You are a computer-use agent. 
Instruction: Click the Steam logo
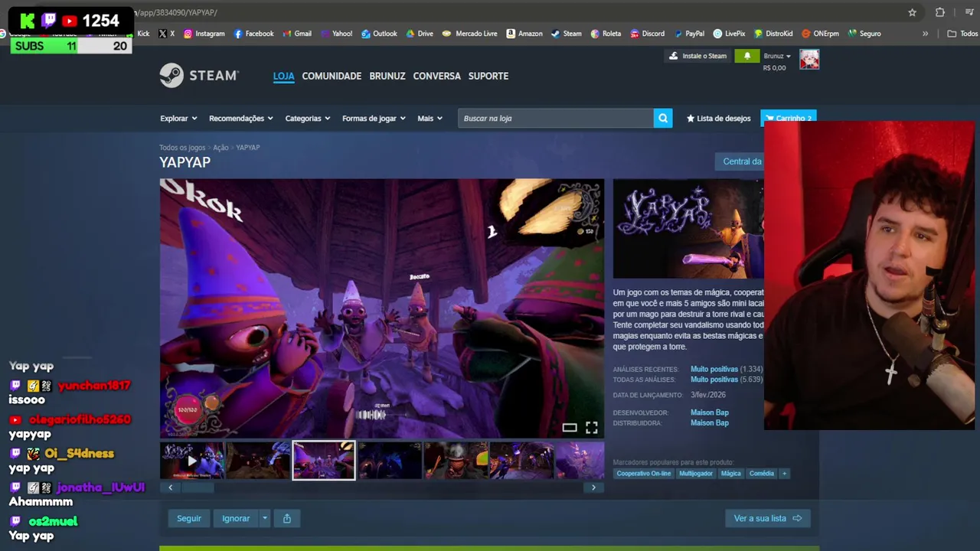[x=199, y=76]
